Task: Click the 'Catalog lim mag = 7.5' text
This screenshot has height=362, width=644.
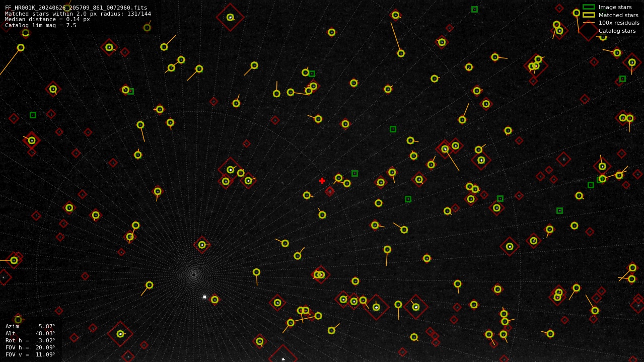Action: [x=41, y=25]
